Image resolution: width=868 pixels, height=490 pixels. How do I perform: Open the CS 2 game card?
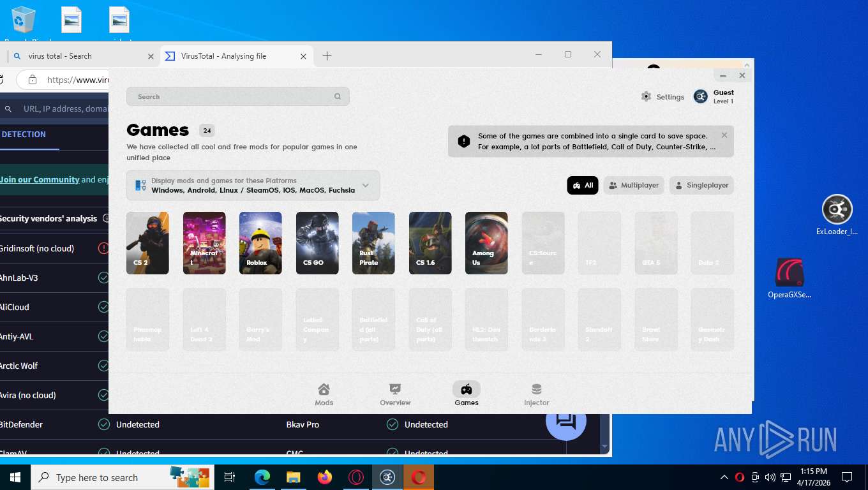[x=147, y=243]
